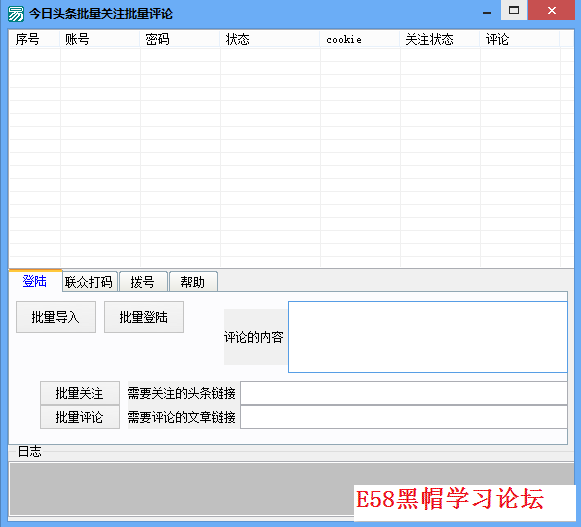Click the 需要关注的头条链接 label
This screenshot has height=527, width=581.
coord(182,393)
